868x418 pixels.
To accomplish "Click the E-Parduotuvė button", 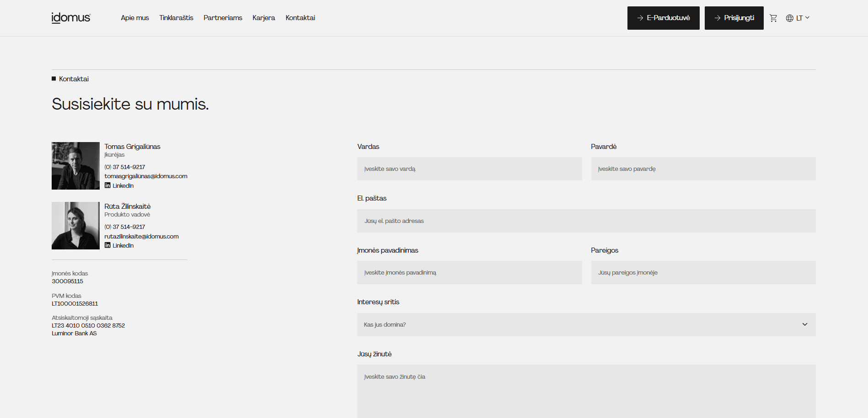I will coord(663,18).
